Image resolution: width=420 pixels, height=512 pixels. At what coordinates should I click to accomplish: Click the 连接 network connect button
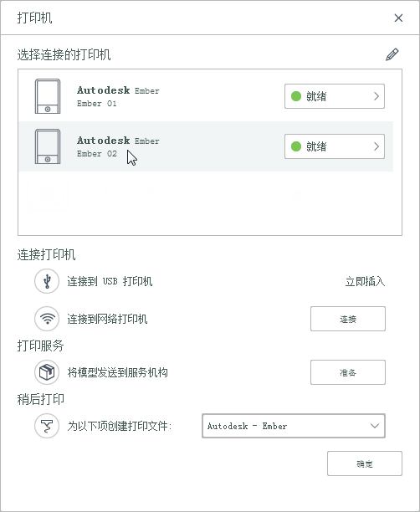point(348,319)
